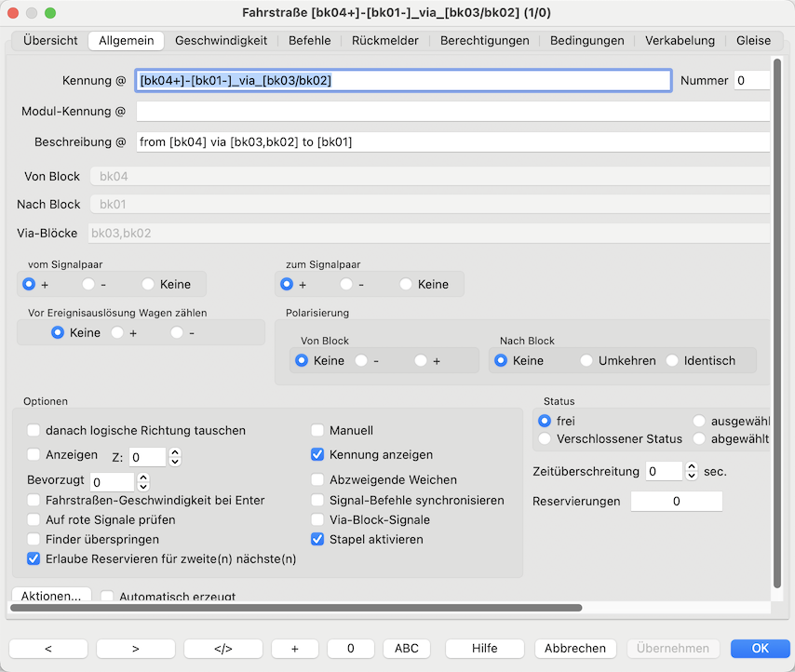Click the '</>' XML button
795x672 pixels.
click(222, 648)
